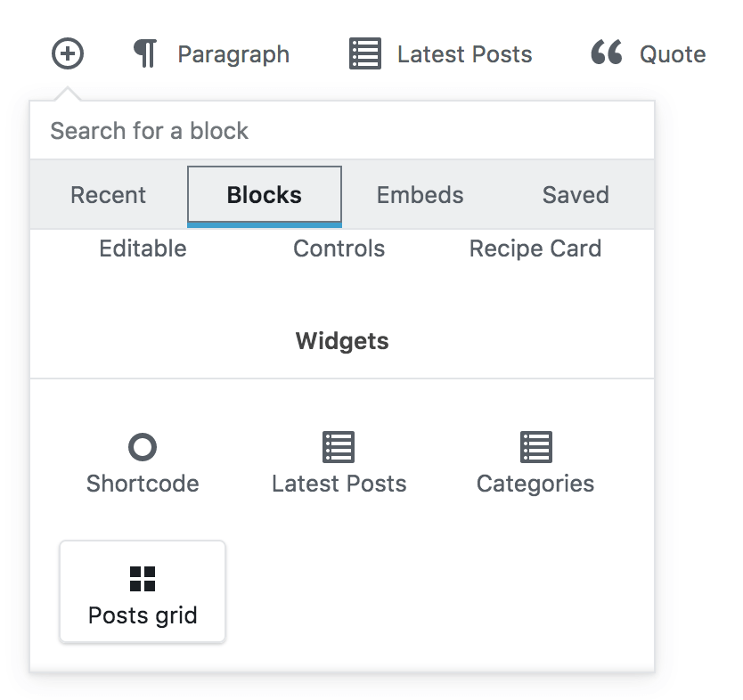Select the Controls block label
Viewport: 743px width, 700px height.
339,248
